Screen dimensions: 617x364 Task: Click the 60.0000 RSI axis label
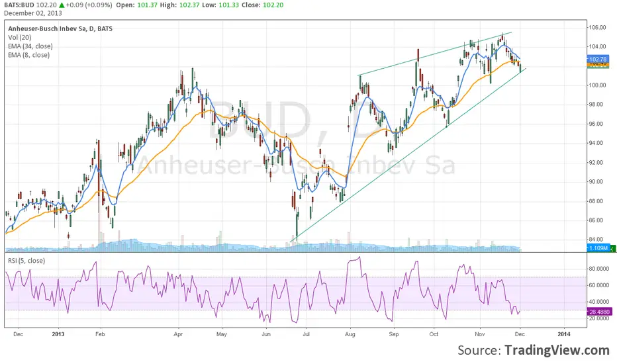coord(599,285)
